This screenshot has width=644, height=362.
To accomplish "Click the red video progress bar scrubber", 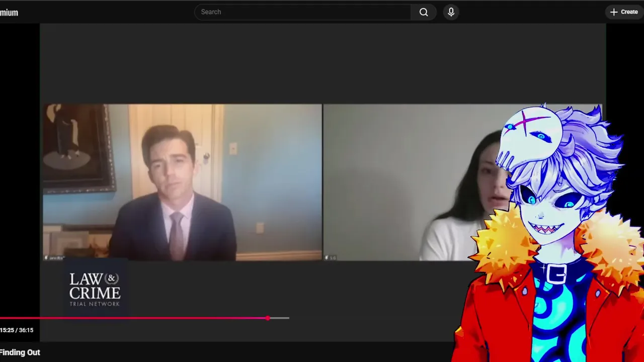I will tap(268, 318).
